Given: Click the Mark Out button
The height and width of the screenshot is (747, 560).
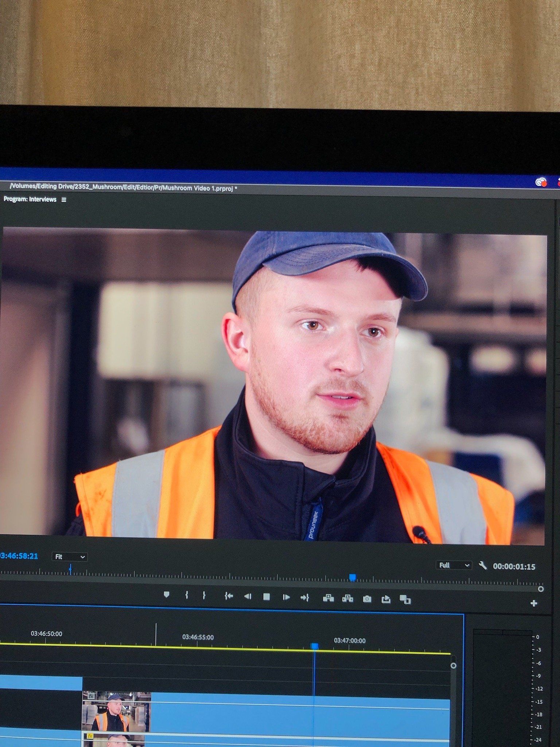Looking at the screenshot, I should [204, 595].
